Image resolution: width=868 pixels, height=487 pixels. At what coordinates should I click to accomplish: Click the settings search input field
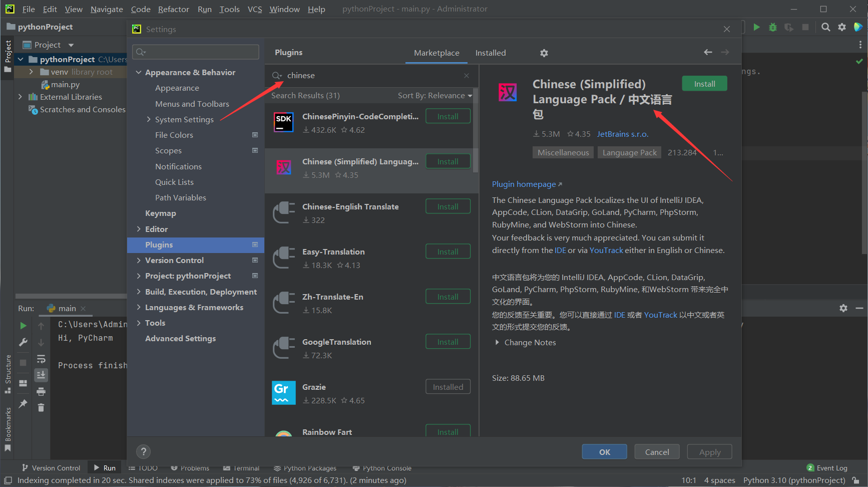pyautogui.click(x=196, y=52)
